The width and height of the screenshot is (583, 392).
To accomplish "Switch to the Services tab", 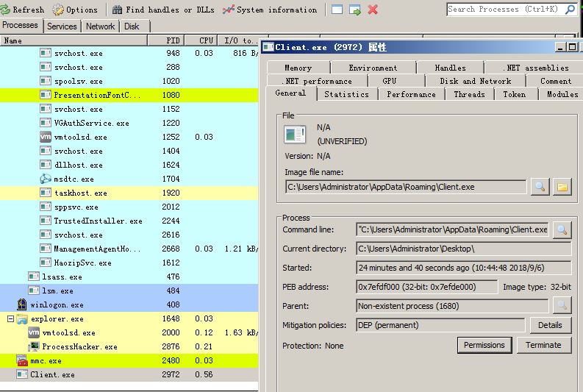I will pos(62,26).
